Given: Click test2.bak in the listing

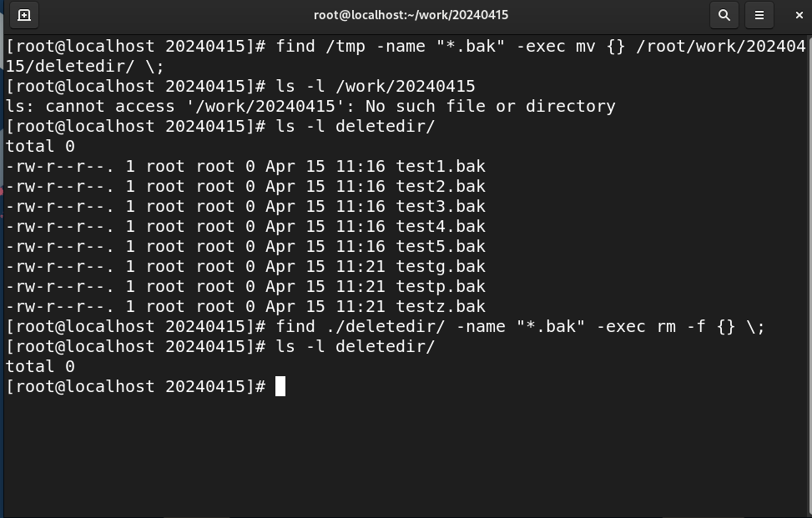Looking at the screenshot, I should click(x=441, y=186).
